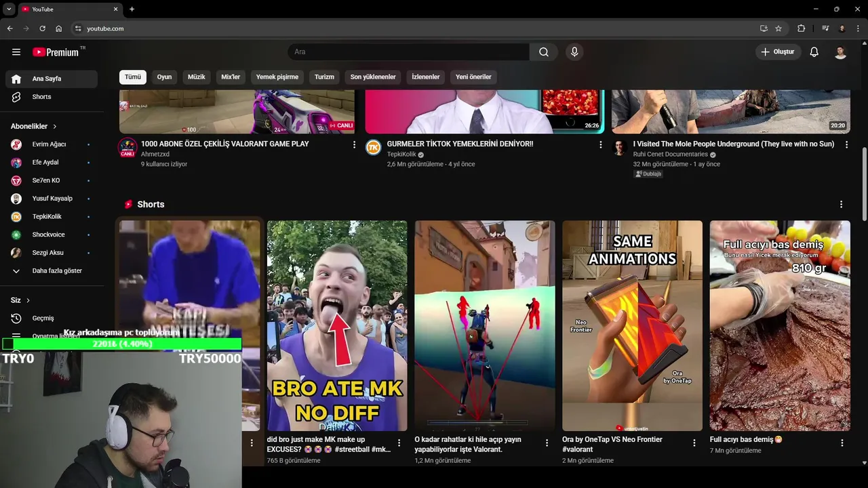
Task: Open Ruhi Cenet Documentaries channel name
Action: (x=670, y=155)
